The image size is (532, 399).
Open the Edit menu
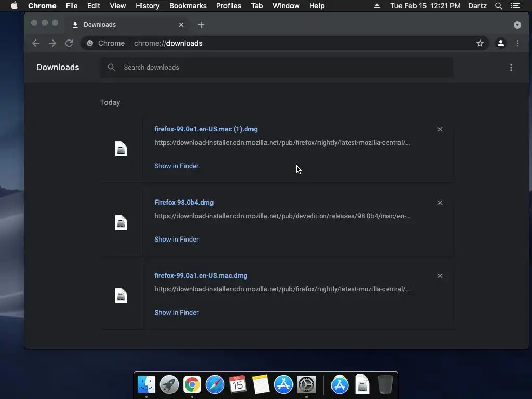(x=94, y=6)
